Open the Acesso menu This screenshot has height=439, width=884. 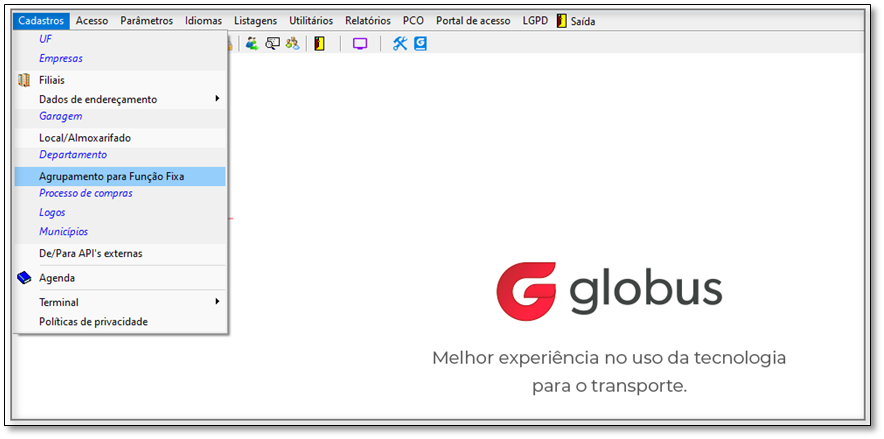coord(92,21)
